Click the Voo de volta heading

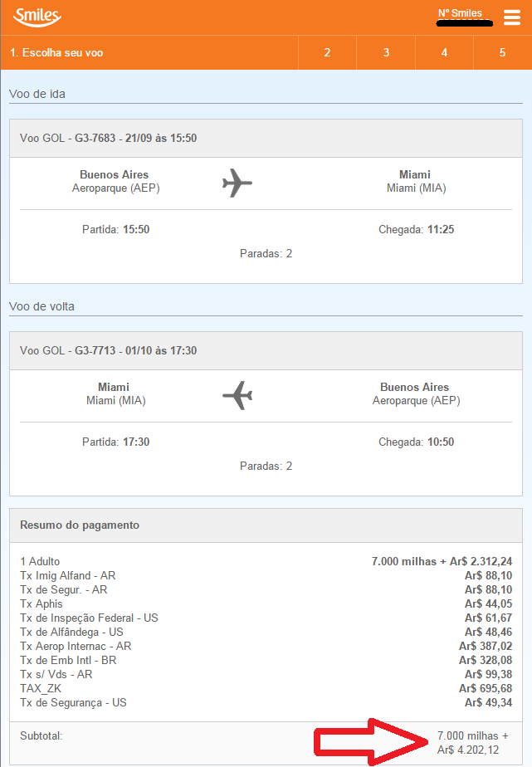tap(41, 306)
